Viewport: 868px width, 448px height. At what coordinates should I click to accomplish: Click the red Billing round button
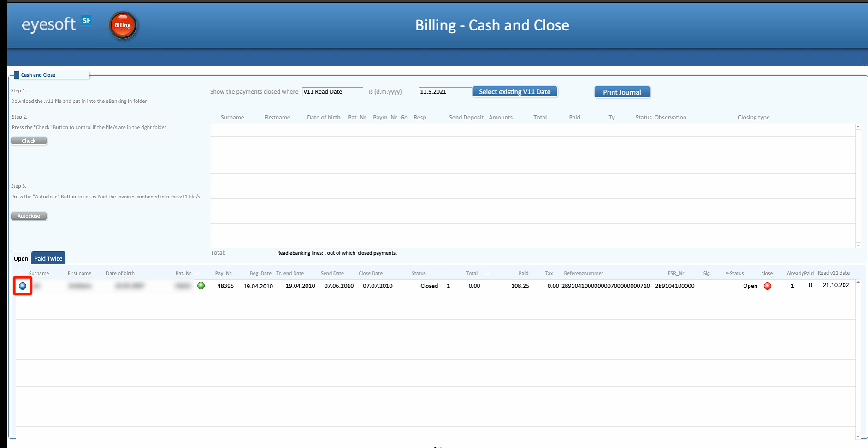(123, 25)
